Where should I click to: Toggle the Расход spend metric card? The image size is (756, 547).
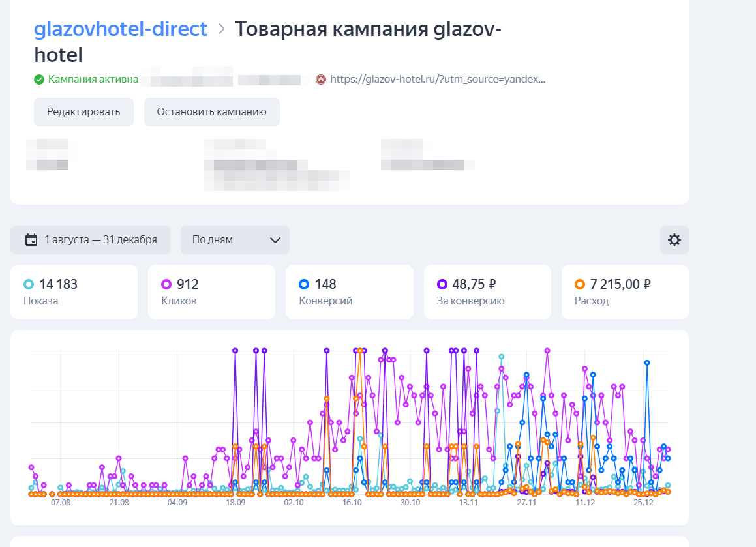click(625, 291)
